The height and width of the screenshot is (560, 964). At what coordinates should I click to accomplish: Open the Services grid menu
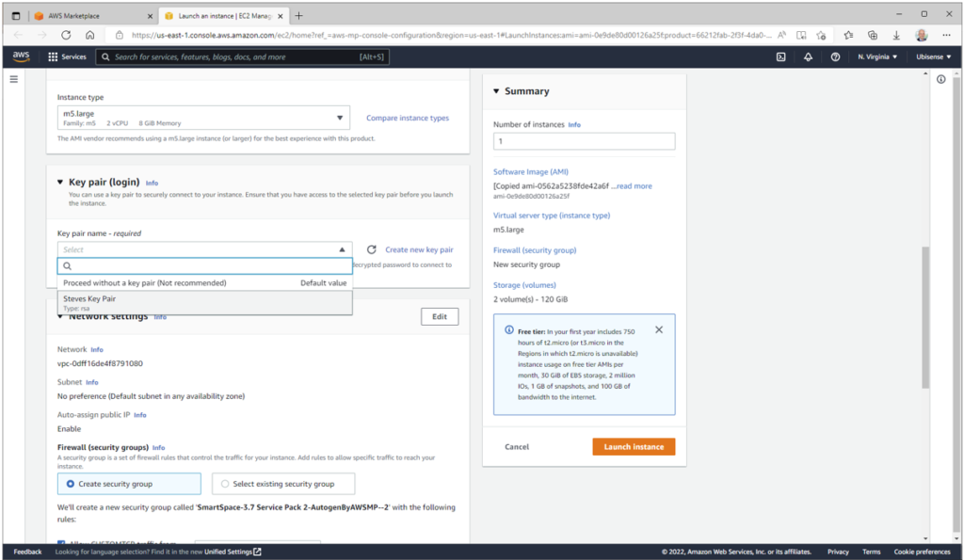click(x=67, y=56)
